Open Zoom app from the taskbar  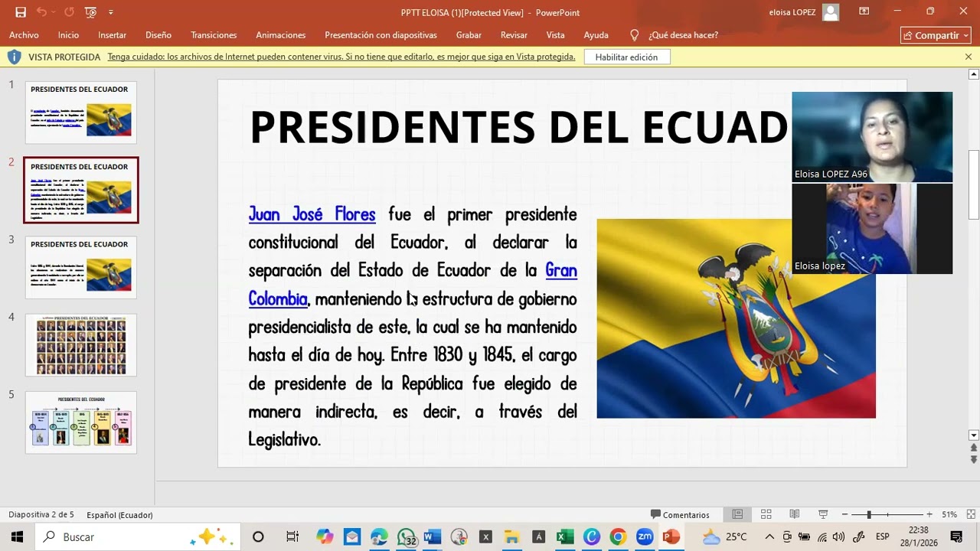point(645,537)
